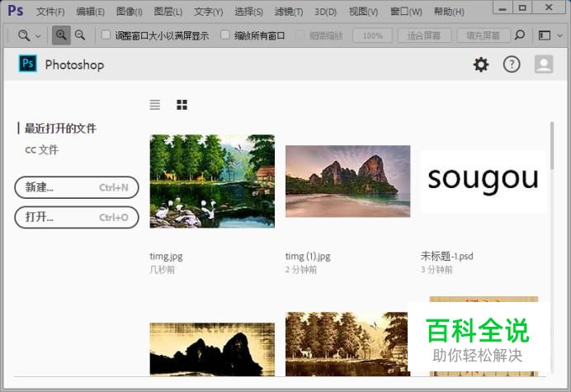Switch to thumbnail grid view
The width and height of the screenshot is (571, 392).
point(182,105)
